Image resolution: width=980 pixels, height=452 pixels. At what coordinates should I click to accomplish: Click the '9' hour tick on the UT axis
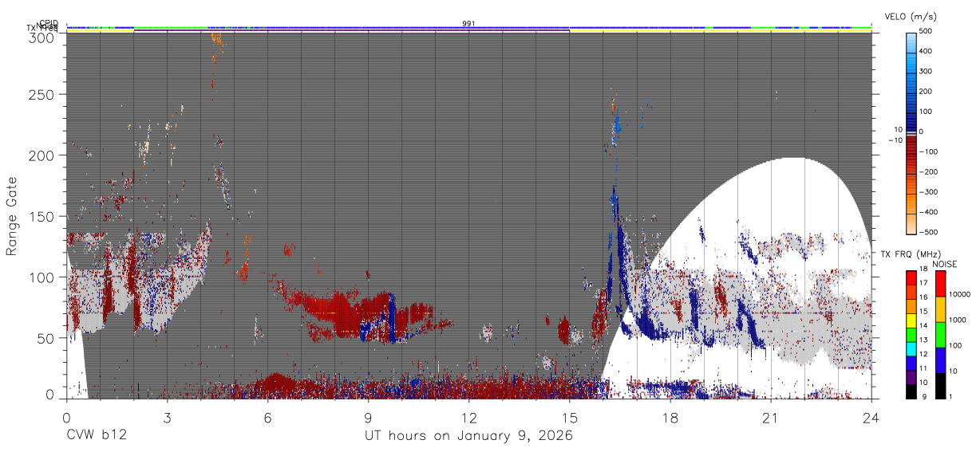pos(368,417)
